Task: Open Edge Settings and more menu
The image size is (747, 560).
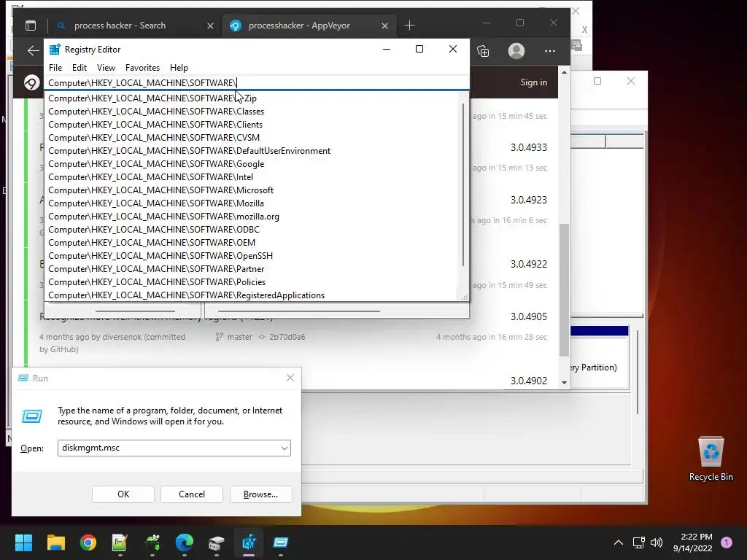Action: 550,51
